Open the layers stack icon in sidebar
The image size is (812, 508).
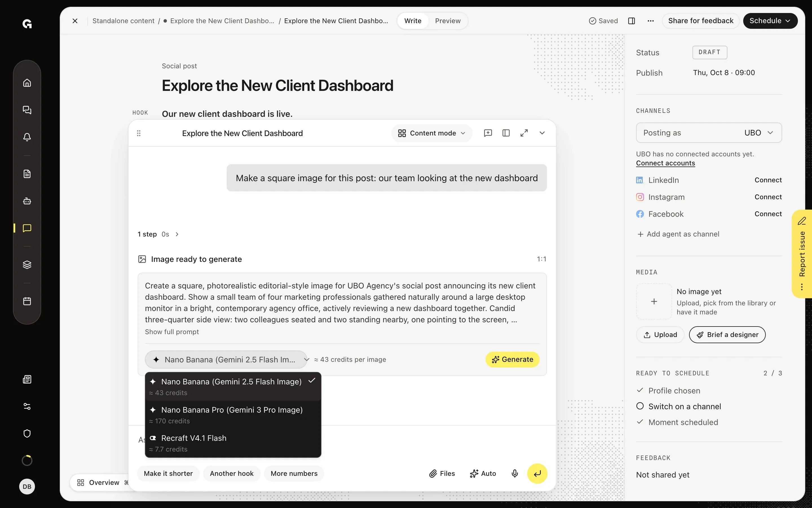[27, 265]
